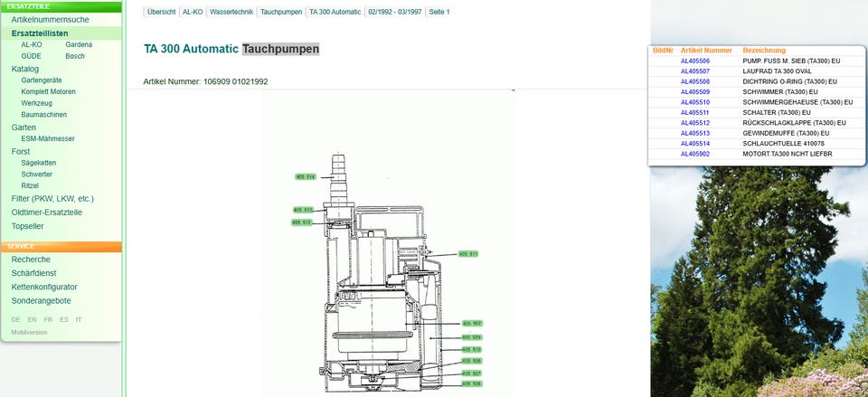Click diagram label 405 902
Screen dimensions: 868x397
tap(472, 324)
